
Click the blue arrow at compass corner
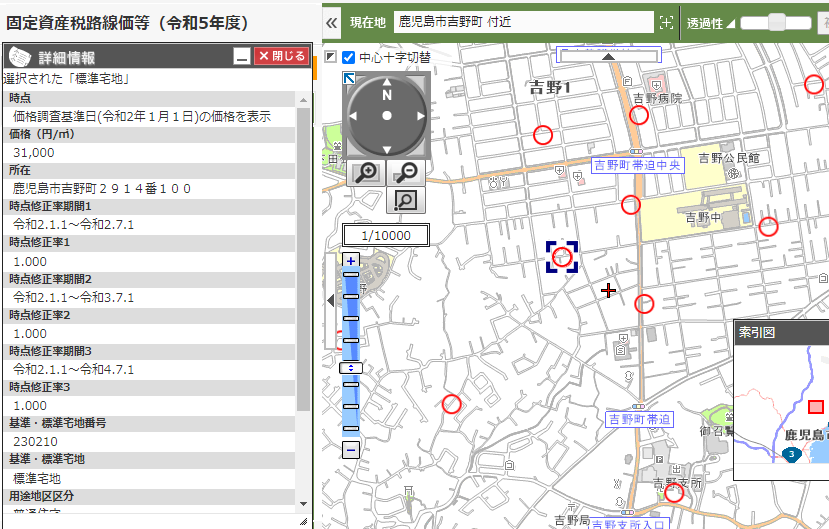click(x=350, y=78)
